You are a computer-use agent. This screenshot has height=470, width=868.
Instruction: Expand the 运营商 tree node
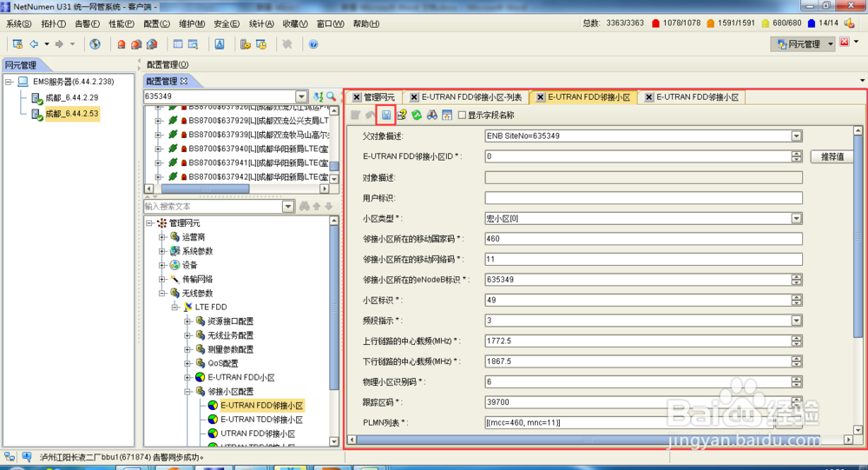tap(161, 237)
